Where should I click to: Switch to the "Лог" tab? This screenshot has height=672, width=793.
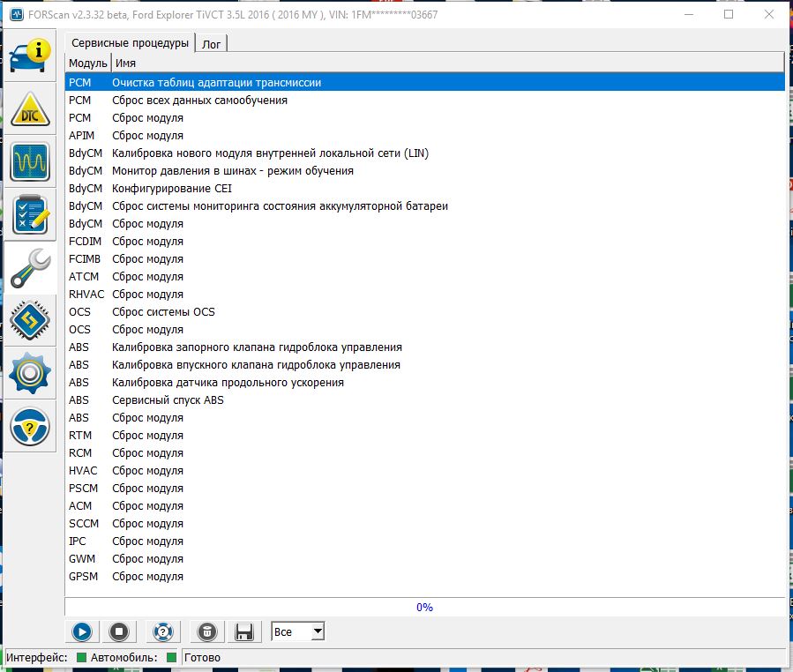pyautogui.click(x=212, y=43)
